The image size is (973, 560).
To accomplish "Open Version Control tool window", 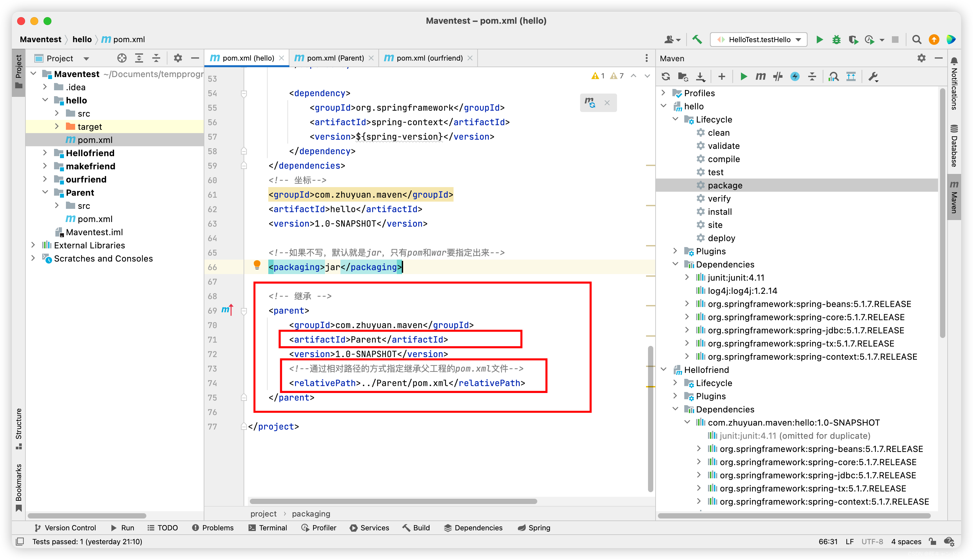I will pyautogui.click(x=65, y=528).
